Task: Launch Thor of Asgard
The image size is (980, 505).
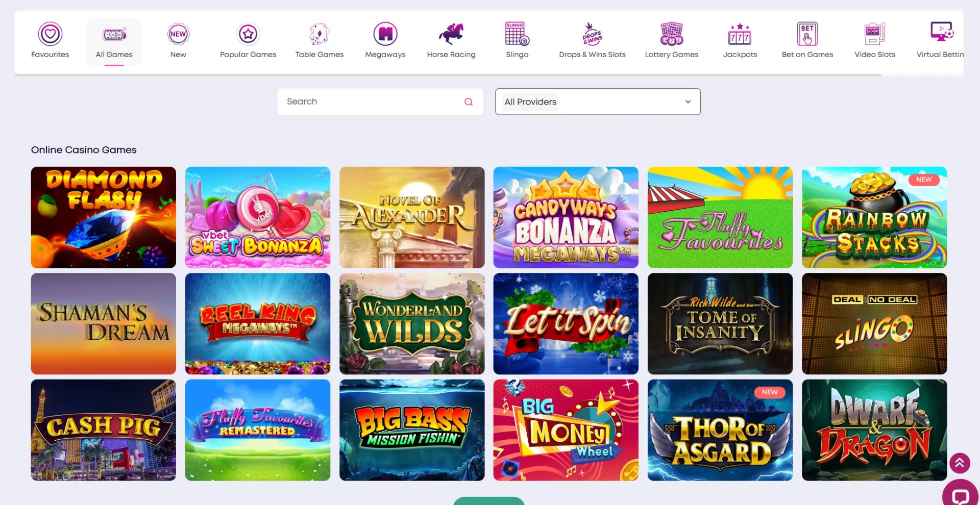Action: click(720, 430)
